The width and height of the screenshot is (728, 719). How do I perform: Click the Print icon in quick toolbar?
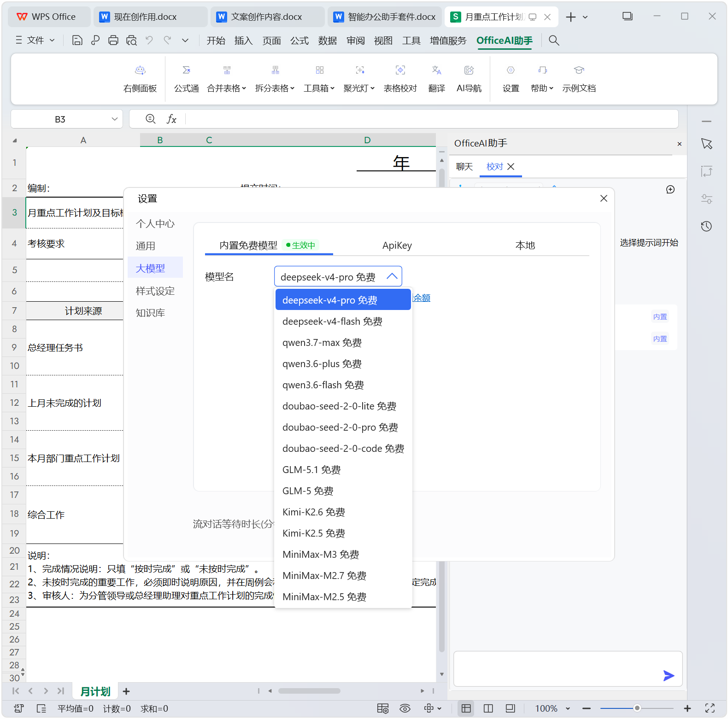pos(113,41)
